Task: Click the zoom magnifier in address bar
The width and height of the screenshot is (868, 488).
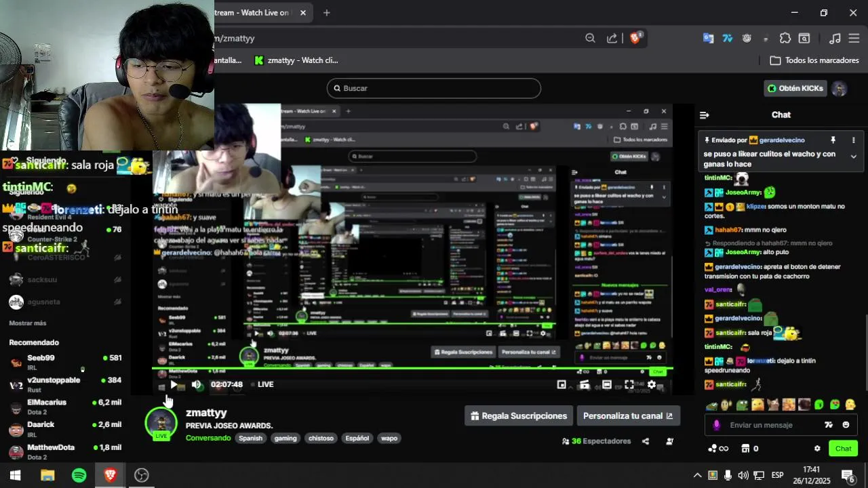Action: tap(590, 38)
